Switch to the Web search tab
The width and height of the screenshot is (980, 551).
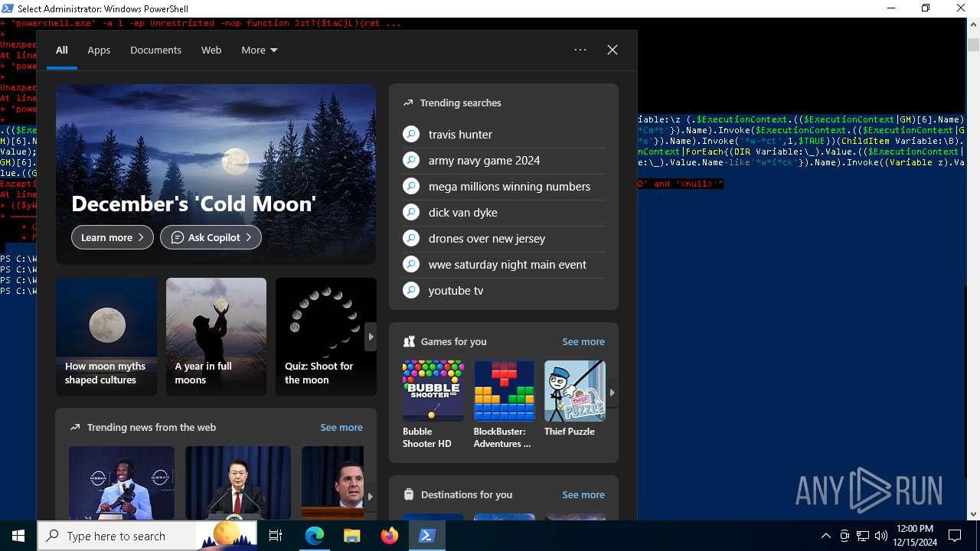[211, 50]
